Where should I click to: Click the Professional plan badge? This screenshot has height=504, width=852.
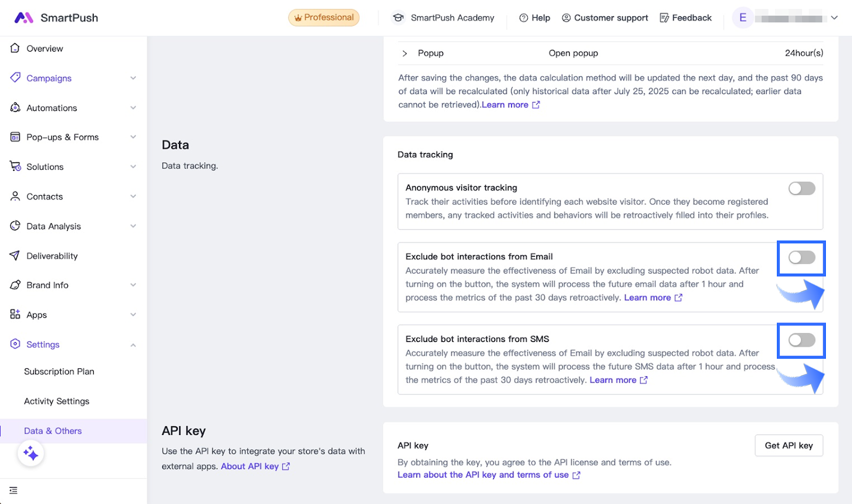click(324, 18)
